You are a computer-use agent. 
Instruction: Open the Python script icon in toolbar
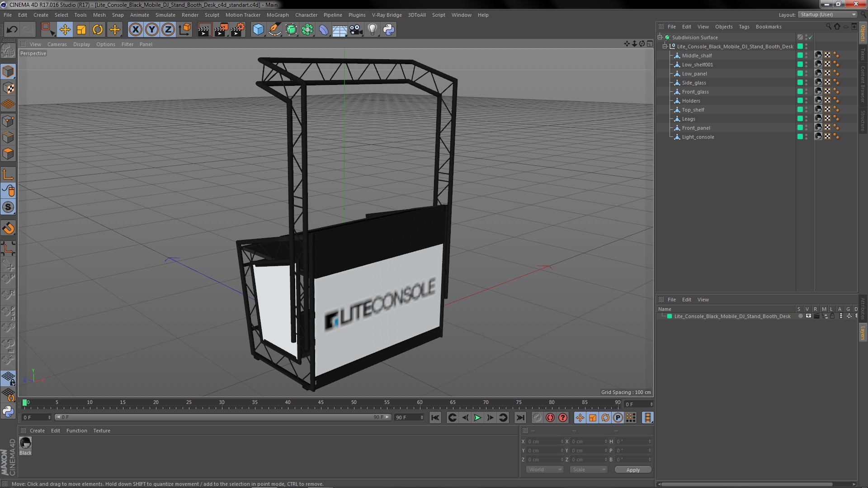[x=389, y=30]
